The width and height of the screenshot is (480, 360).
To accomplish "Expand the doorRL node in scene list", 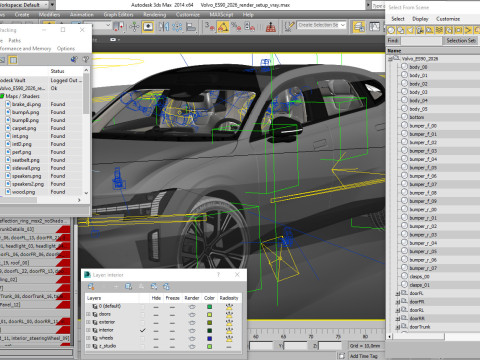I will pyautogui.click(x=397, y=310).
